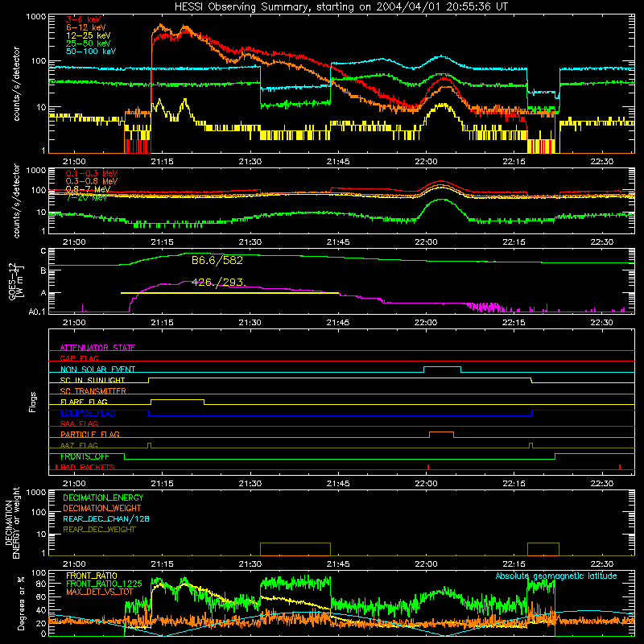Click the raised FLARE_FLAG pulse near 21:15
The image size is (644, 644).
(177, 400)
